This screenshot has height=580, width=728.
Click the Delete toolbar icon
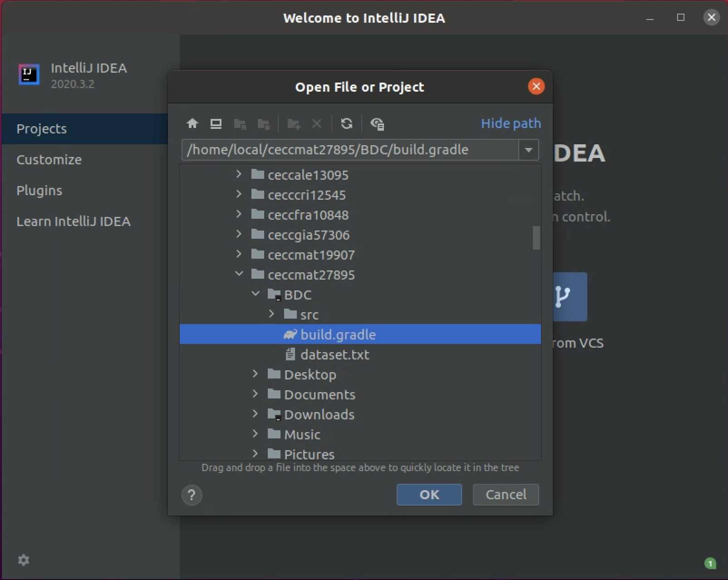pos(317,123)
